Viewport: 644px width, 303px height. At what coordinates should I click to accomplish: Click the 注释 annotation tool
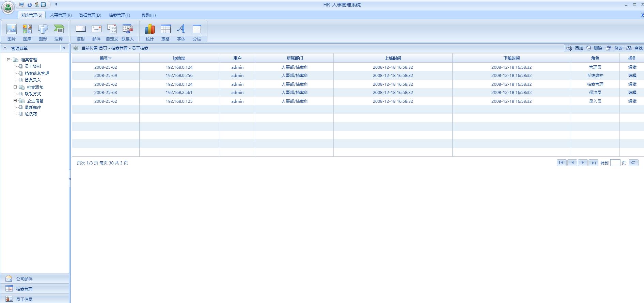(x=59, y=32)
